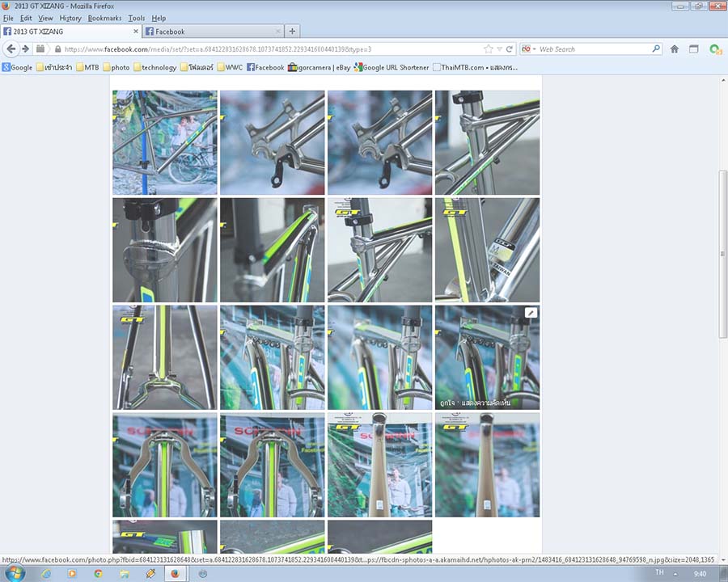Click the ถูกใจ link on the photo
This screenshot has height=582, width=728.
point(448,403)
